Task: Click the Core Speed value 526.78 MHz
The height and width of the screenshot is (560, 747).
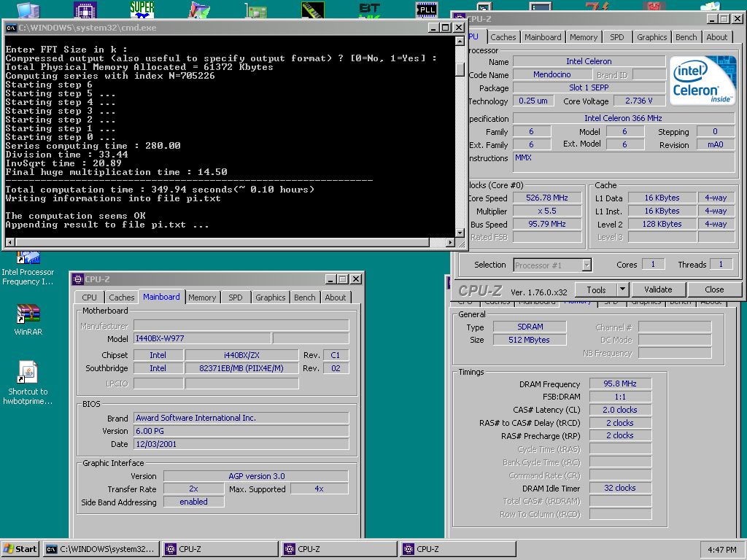Action: (547, 198)
